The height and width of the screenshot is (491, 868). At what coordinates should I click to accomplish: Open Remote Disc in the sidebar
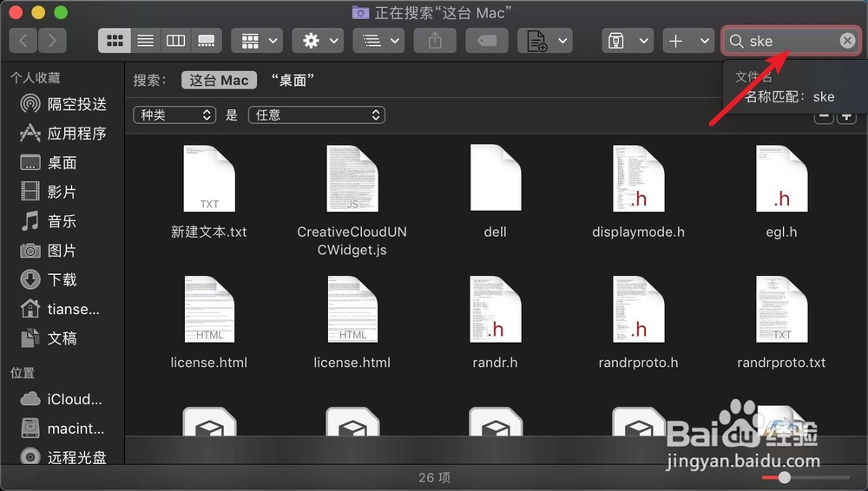pos(63,457)
